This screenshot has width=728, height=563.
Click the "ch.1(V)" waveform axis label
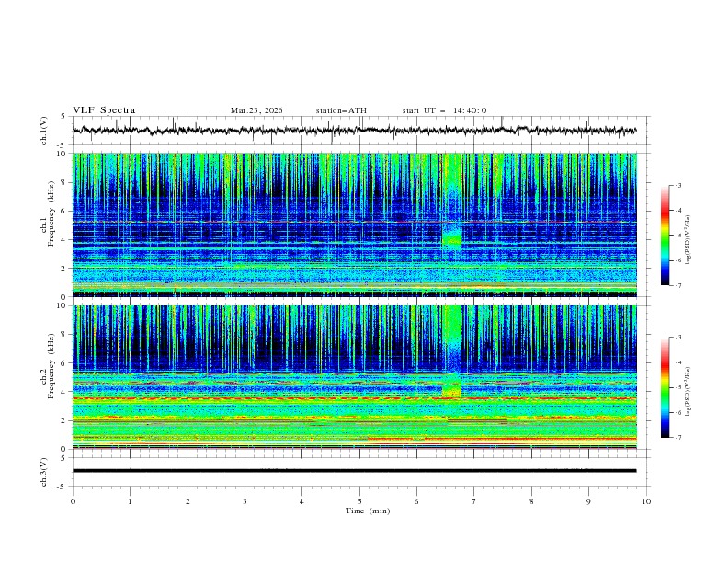click(44, 131)
